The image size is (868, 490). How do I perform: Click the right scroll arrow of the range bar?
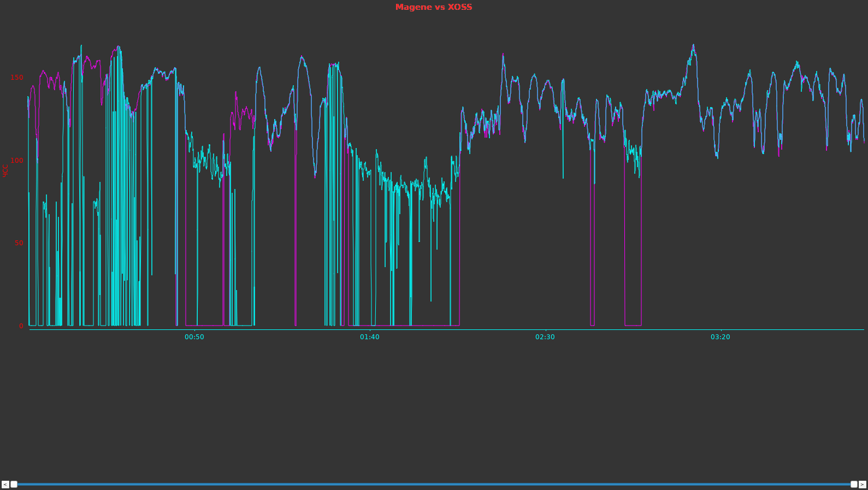point(863,485)
